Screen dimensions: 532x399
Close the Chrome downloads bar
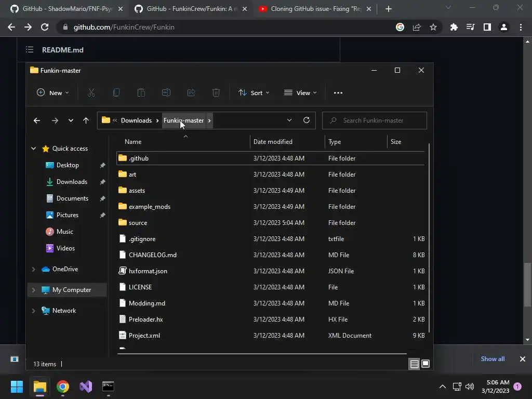[523, 359]
